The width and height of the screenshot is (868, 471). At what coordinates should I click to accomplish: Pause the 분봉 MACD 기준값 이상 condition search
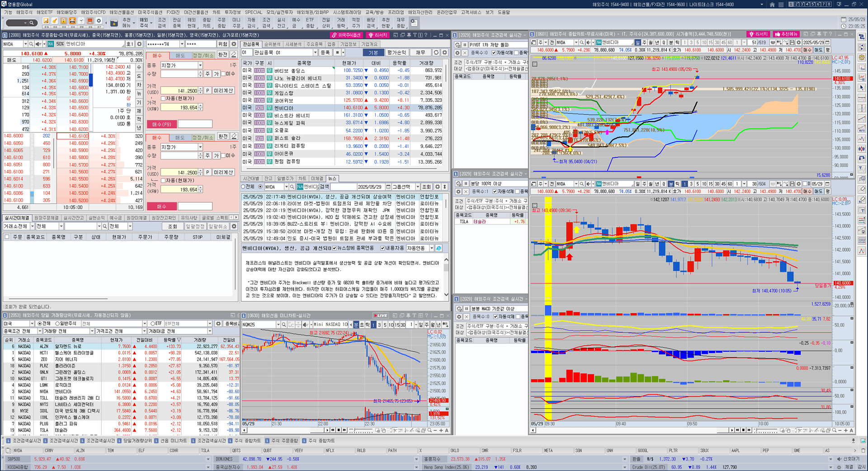click(x=466, y=309)
